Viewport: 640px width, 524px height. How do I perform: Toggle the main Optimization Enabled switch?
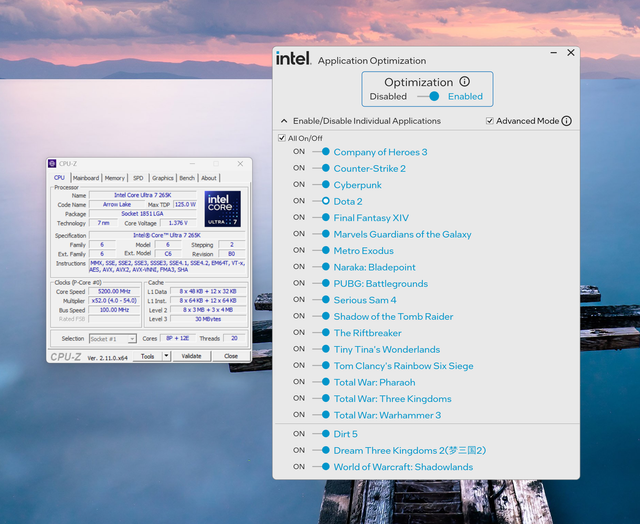point(429,96)
